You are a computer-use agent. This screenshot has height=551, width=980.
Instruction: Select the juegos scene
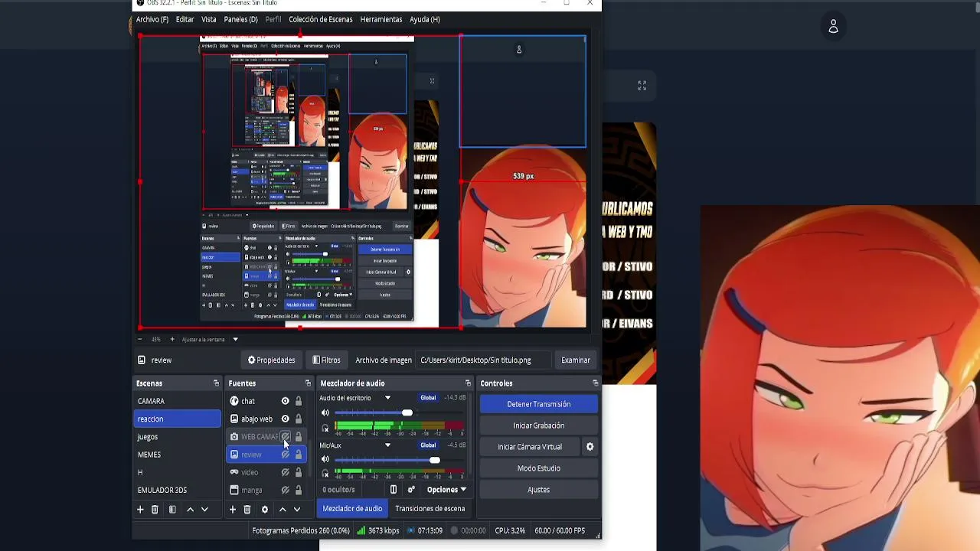(178, 437)
